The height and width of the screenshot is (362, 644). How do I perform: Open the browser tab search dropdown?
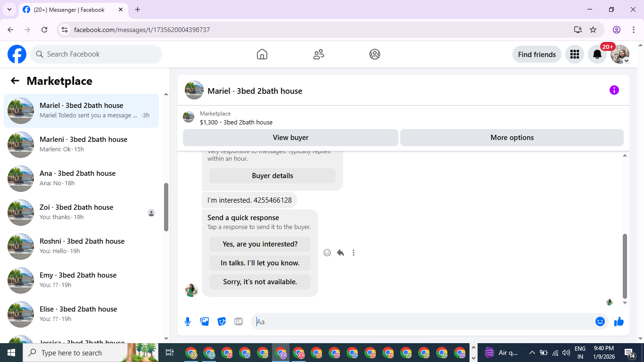tap(9, 9)
